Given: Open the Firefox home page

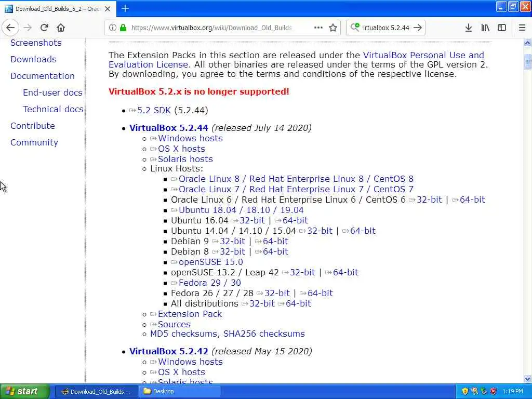Looking at the screenshot, I should point(61,28).
